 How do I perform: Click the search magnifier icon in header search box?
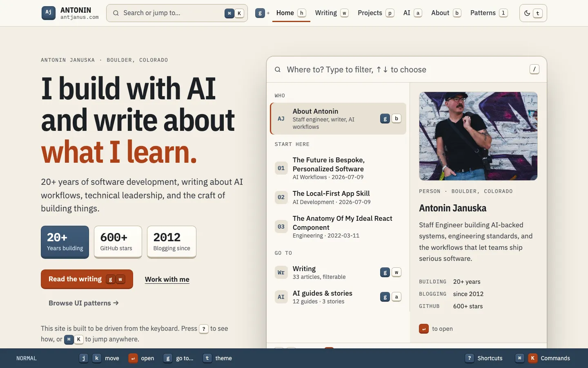116,13
